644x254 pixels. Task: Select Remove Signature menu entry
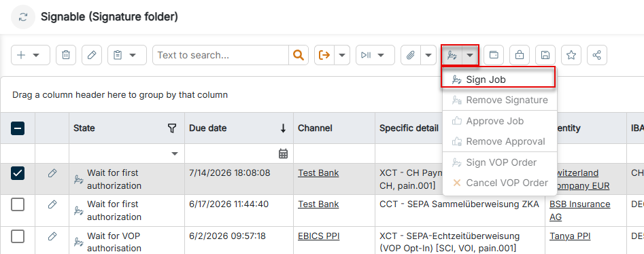click(499, 100)
